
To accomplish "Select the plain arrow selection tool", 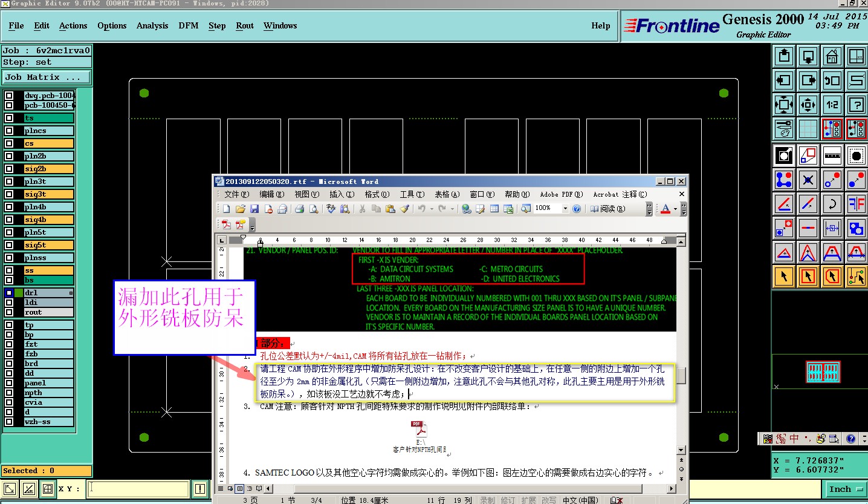I will coord(784,276).
